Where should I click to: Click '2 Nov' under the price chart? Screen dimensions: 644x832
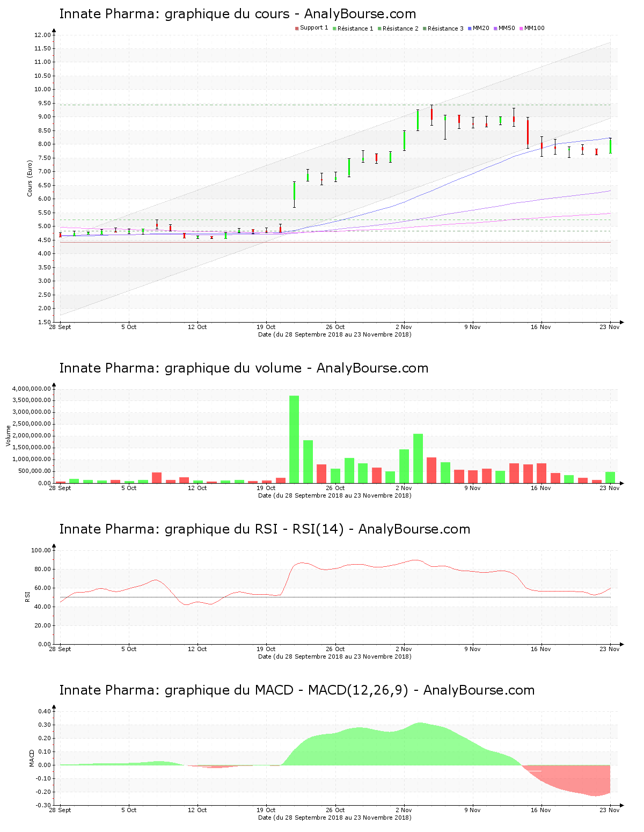pos(404,327)
